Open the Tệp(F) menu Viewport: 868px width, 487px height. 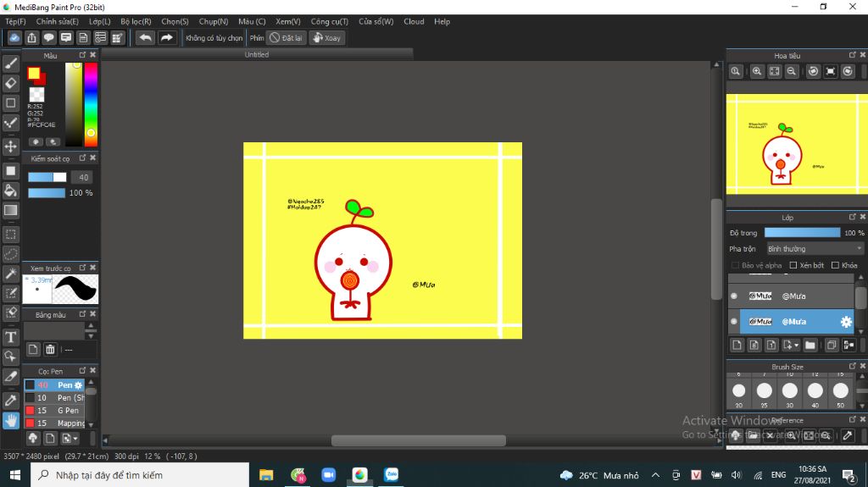(15, 21)
